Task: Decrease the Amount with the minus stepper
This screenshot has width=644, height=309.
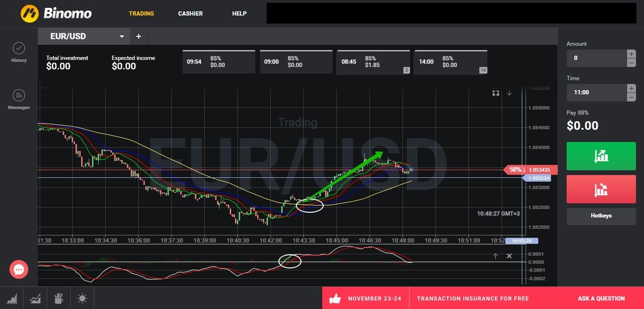Action: tap(631, 63)
